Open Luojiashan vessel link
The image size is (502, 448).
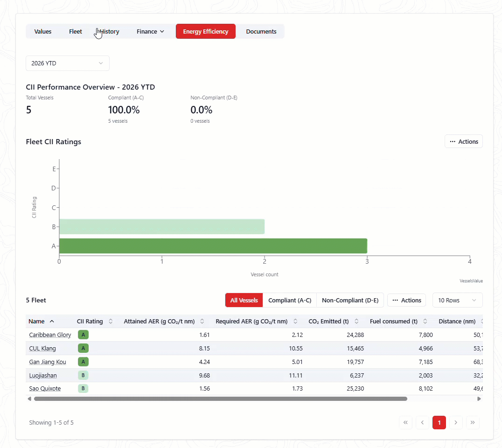point(43,375)
